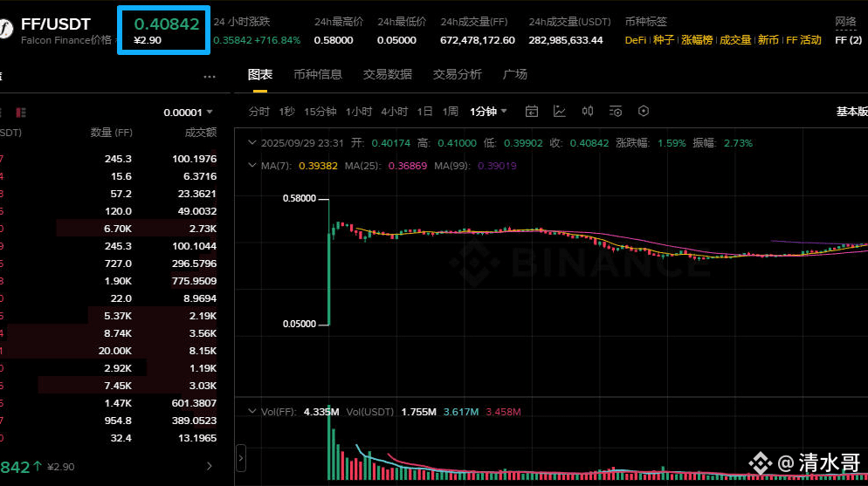Click the 0.58000 high price marker

[x=299, y=198]
